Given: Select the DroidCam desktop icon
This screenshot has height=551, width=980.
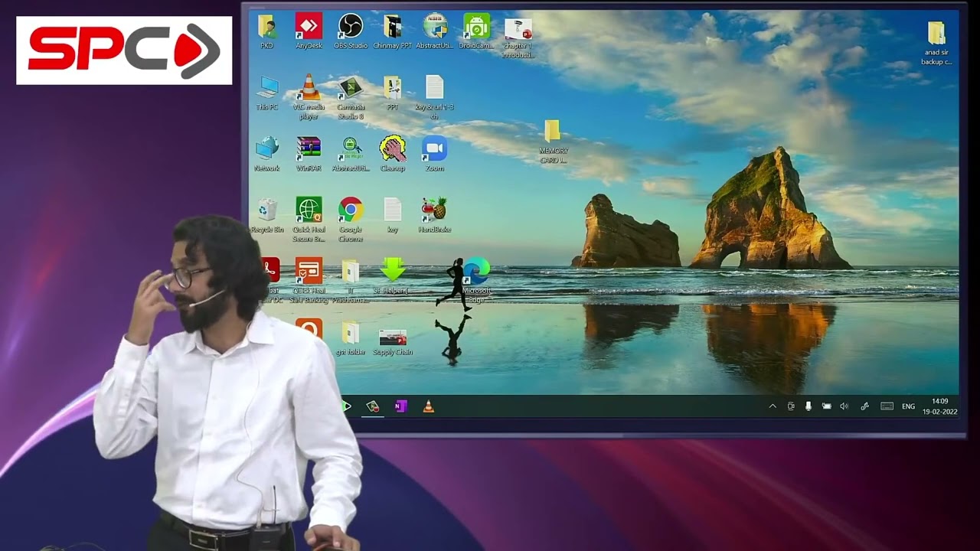Looking at the screenshot, I should click(476, 31).
